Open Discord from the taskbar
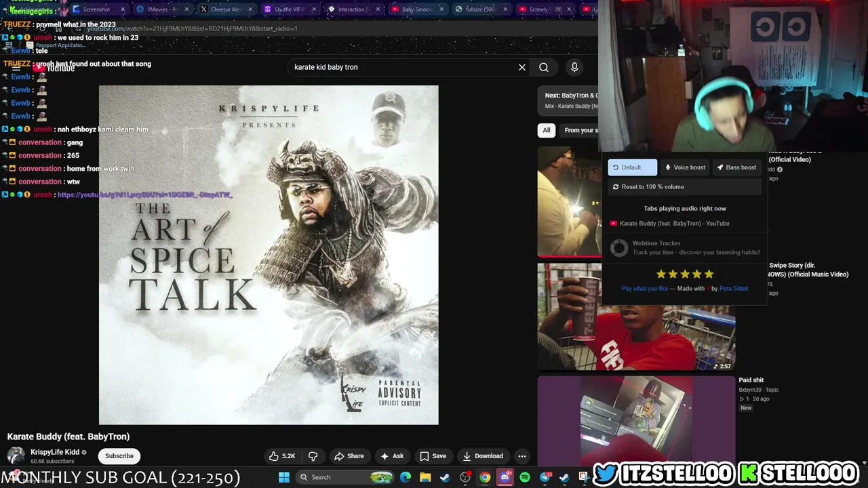This screenshot has height=488, width=868. pos(505,477)
